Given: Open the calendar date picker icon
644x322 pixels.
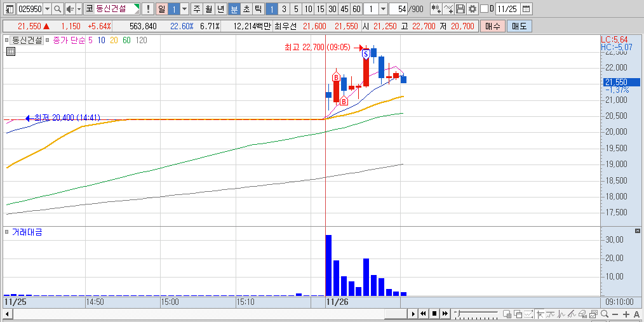Looking at the screenshot, I should point(526,9).
